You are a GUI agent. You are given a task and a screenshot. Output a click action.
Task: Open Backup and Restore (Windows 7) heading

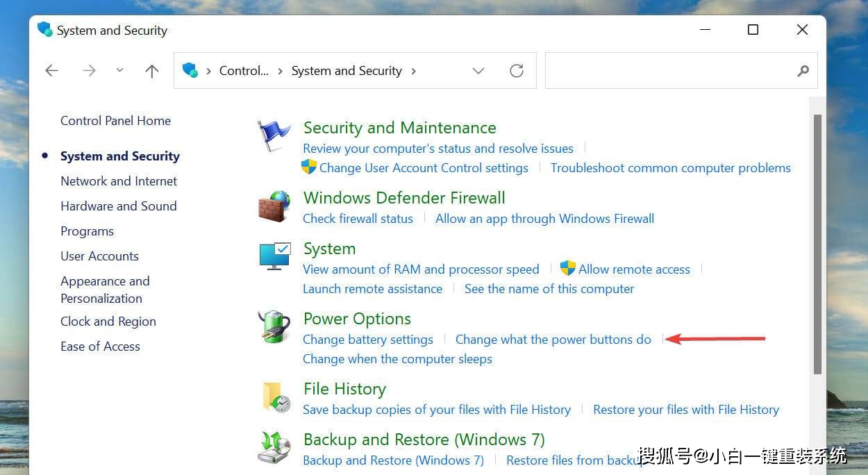pos(424,440)
